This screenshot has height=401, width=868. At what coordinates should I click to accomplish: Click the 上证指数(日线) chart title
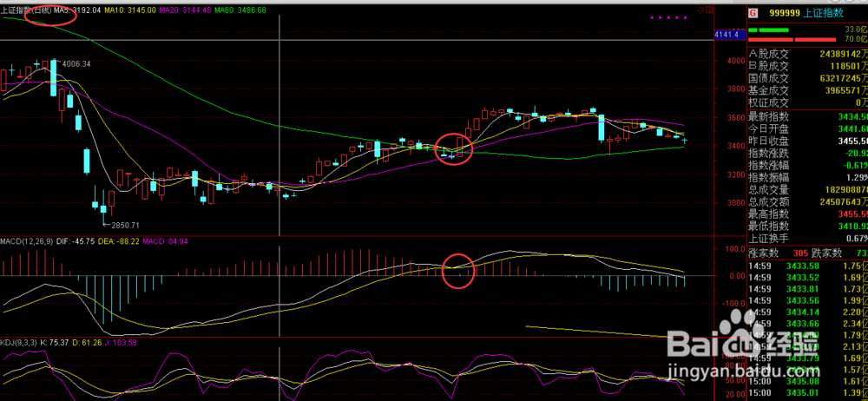pos(26,10)
